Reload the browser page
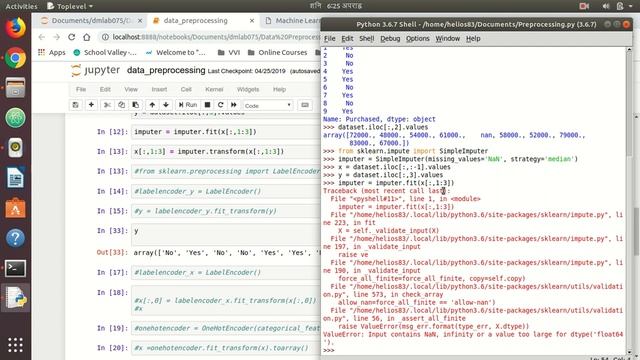 pyautogui.click(x=71, y=37)
